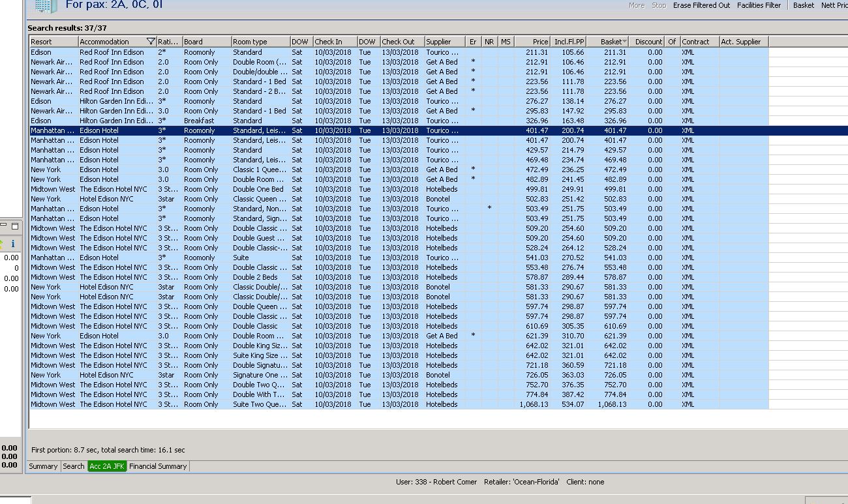Open the filter funnel on Accommodation column
This screenshot has width=848, height=504.
pyautogui.click(x=151, y=42)
